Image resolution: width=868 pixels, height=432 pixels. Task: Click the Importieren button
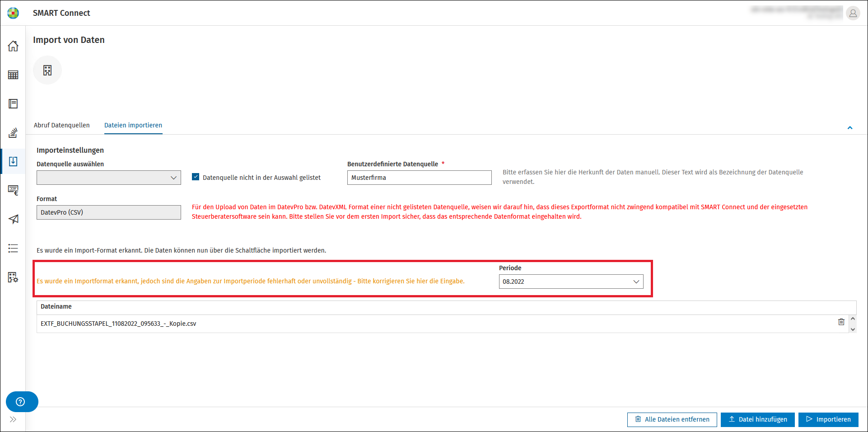coord(828,419)
